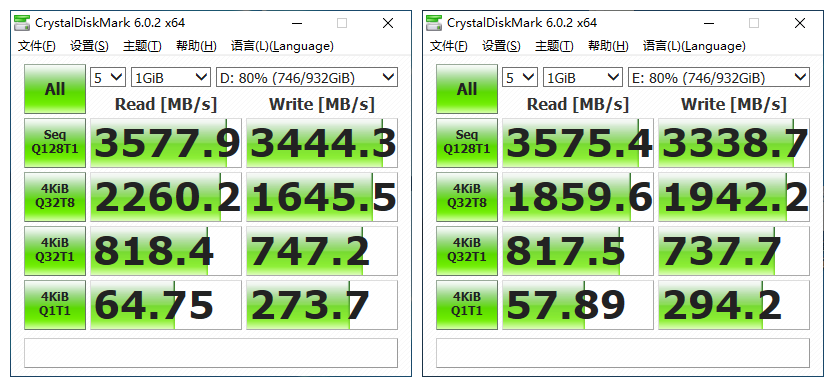The height and width of the screenshot is (387, 834).
Task: Click the 817.5 read result
Action: pos(578,250)
